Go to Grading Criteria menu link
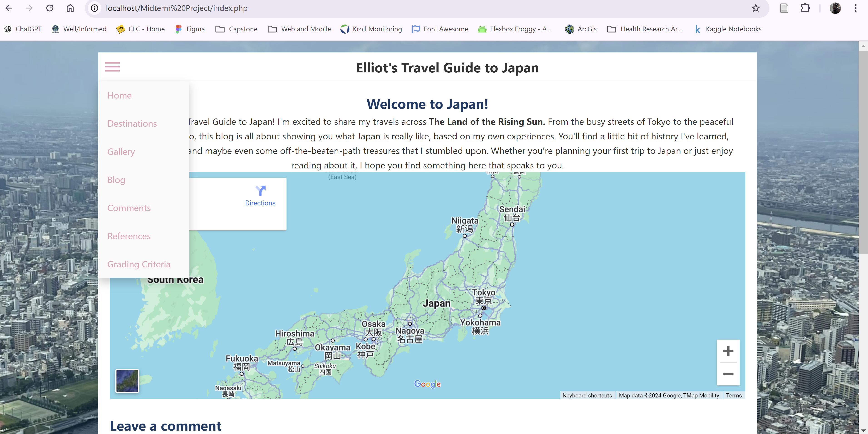 tap(139, 264)
